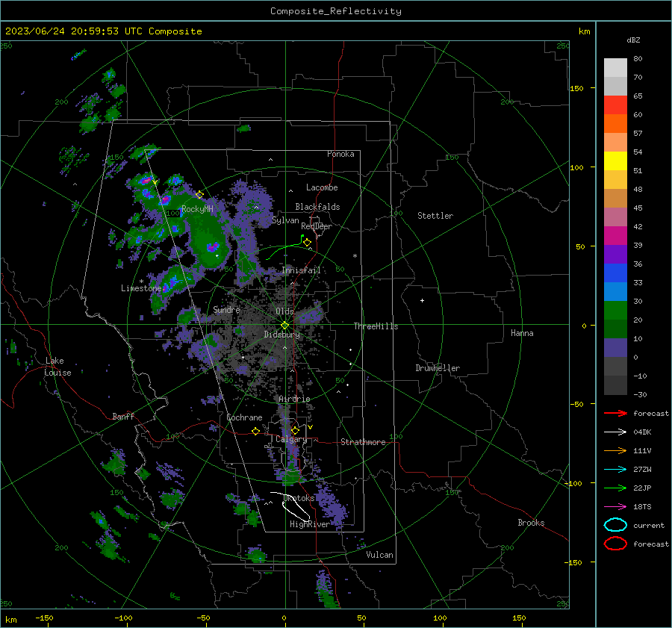Click the dBZ legend heading
Image resolution: width=672 pixels, height=628 pixels.
pos(633,40)
